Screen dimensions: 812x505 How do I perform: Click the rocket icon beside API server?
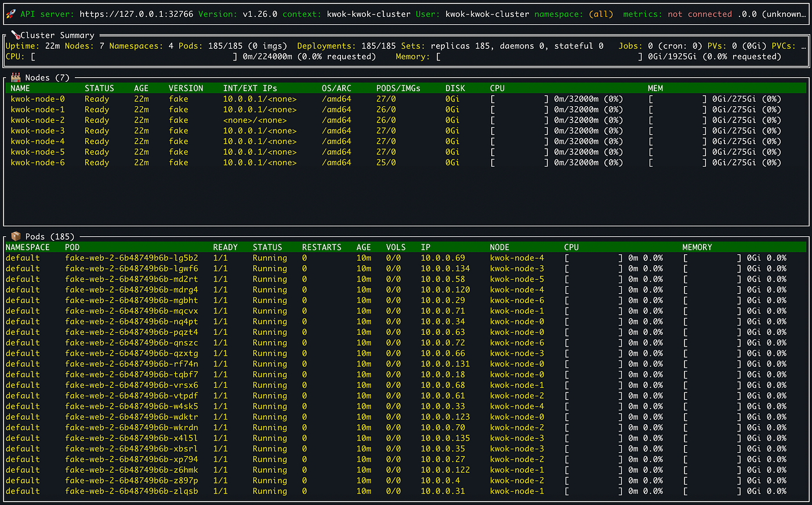pyautogui.click(x=10, y=14)
